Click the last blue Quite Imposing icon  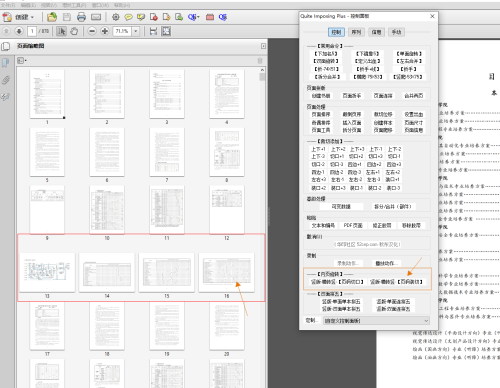[223, 17]
